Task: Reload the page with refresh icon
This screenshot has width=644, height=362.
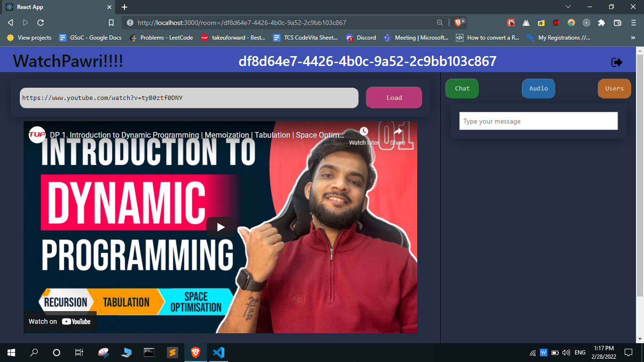Action: point(41,22)
